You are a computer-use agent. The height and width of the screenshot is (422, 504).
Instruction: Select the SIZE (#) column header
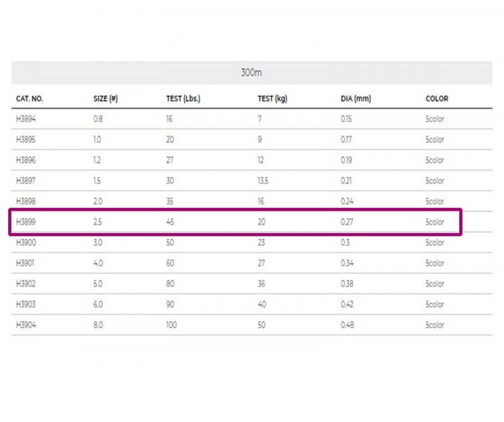106,99
